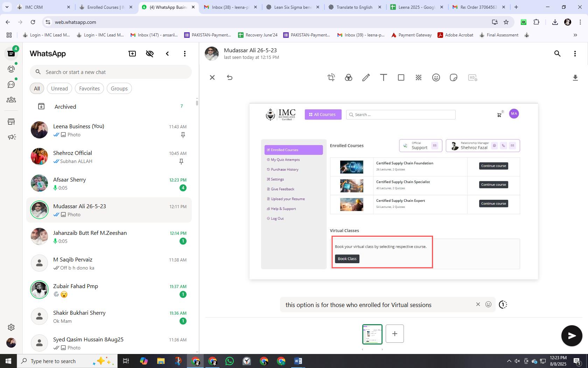Viewport: 588px width, 368px height.
Task: Open emoji picker in editor toolbar
Action: coord(436,77)
